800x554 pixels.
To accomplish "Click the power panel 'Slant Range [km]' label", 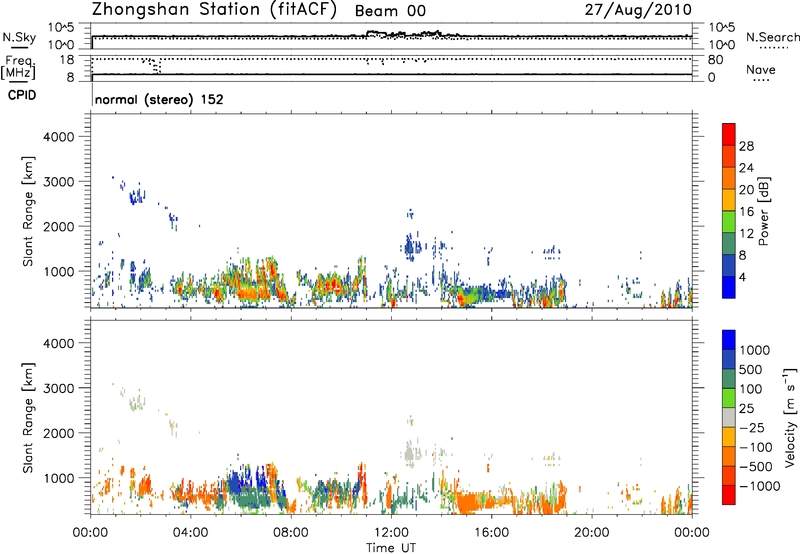I will [x=28, y=211].
